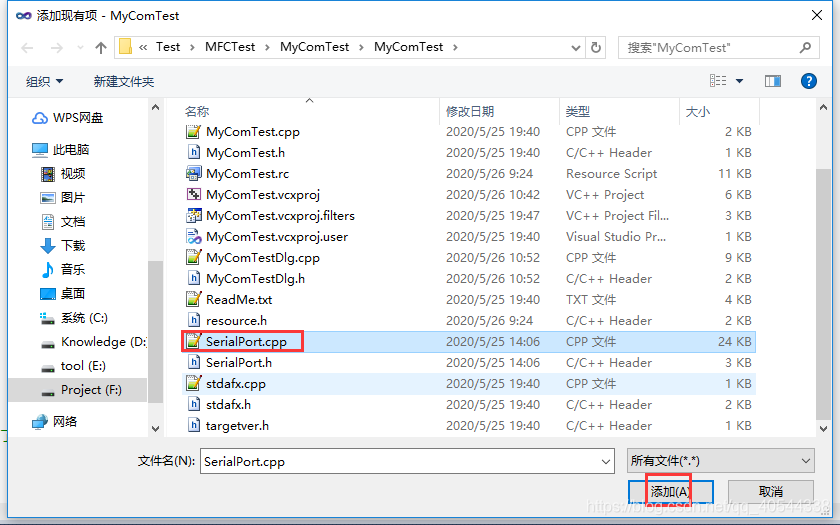Image resolution: width=840 pixels, height=525 pixels.
Task: Click the MyComTest.vcxproj project icon
Action: point(193,194)
